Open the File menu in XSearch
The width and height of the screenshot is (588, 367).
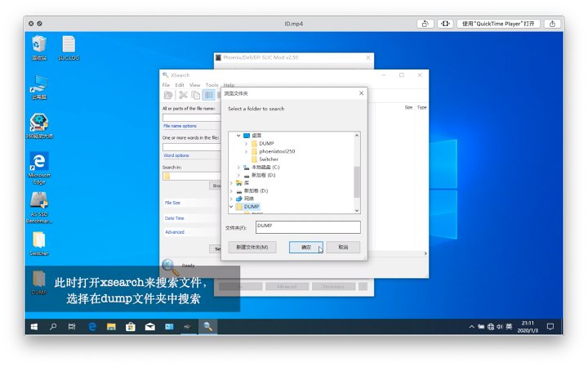166,85
